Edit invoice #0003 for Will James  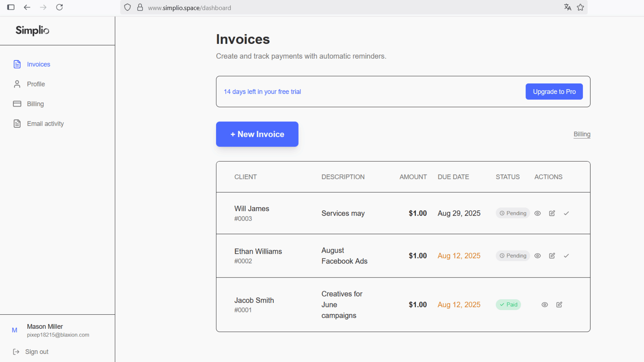coord(552,213)
